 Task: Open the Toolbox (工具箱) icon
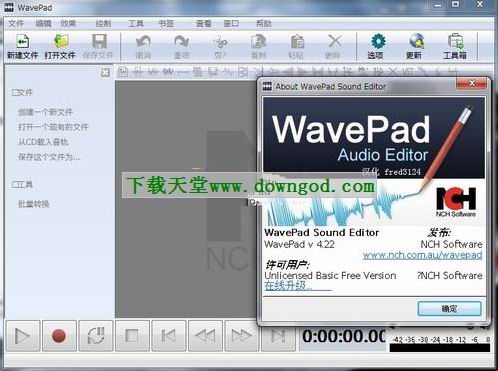(x=455, y=46)
